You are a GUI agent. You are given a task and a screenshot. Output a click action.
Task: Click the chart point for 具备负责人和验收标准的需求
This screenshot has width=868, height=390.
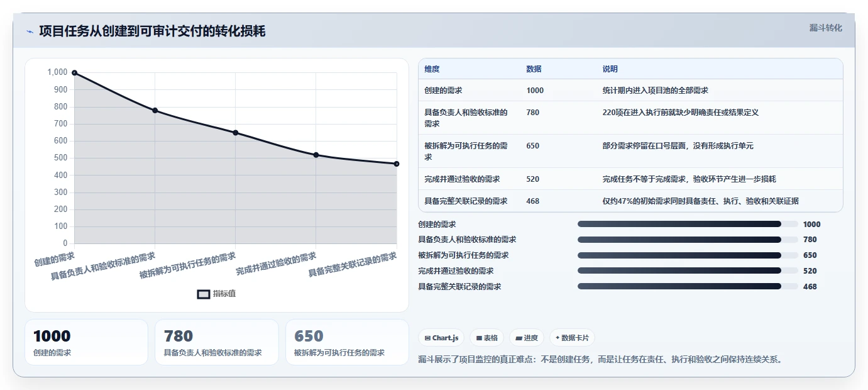point(155,111)
